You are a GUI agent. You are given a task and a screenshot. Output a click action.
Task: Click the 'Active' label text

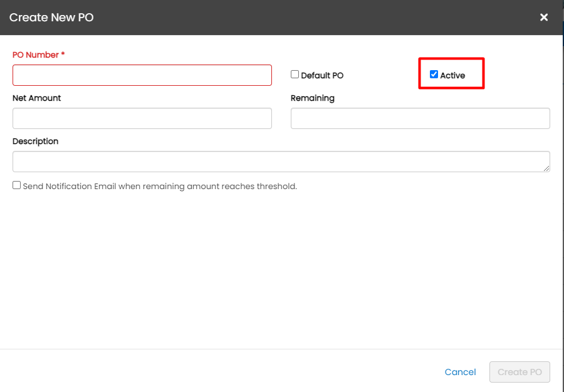coord(452,76)
